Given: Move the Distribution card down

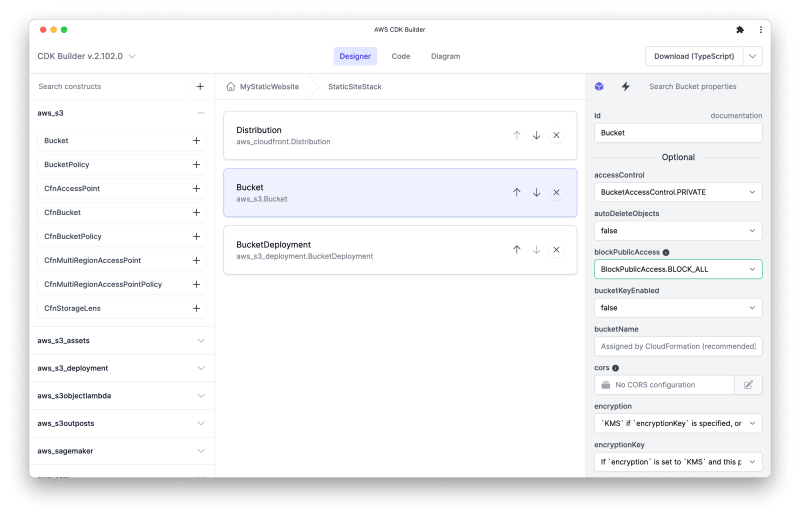Looking at the screenshot, I should pyautogui.click(x=536, y=135).
